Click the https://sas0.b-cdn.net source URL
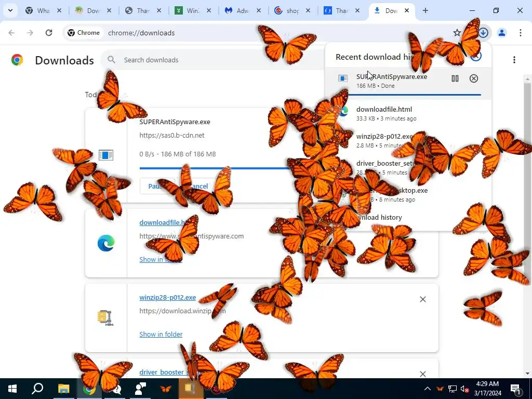 tap(171, 136)
